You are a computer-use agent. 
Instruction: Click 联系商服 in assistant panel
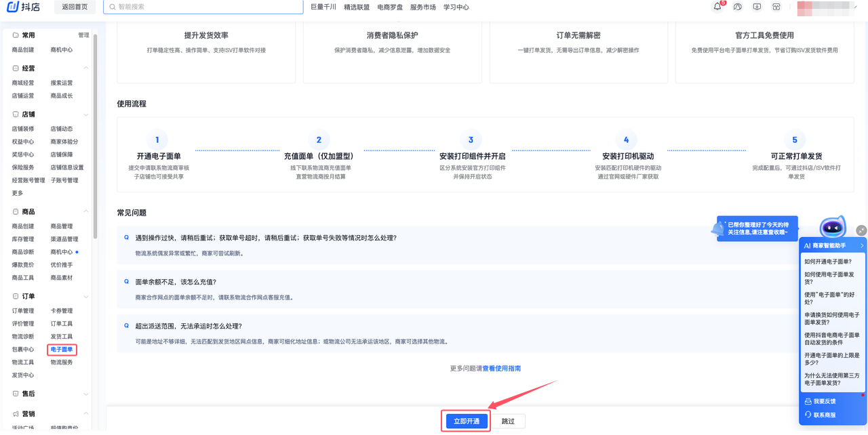(825, 415)
